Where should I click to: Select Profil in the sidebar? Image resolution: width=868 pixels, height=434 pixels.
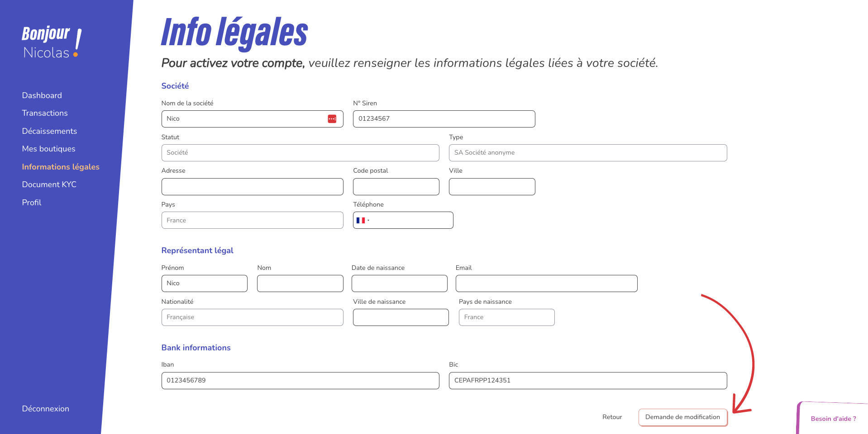click(31, 203)
